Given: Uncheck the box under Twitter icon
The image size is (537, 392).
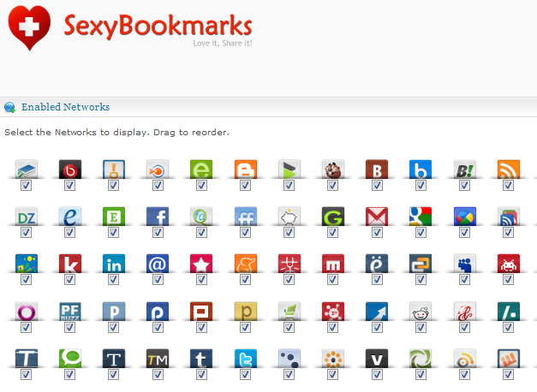Looking at the screenshot, I should point(245,375).
